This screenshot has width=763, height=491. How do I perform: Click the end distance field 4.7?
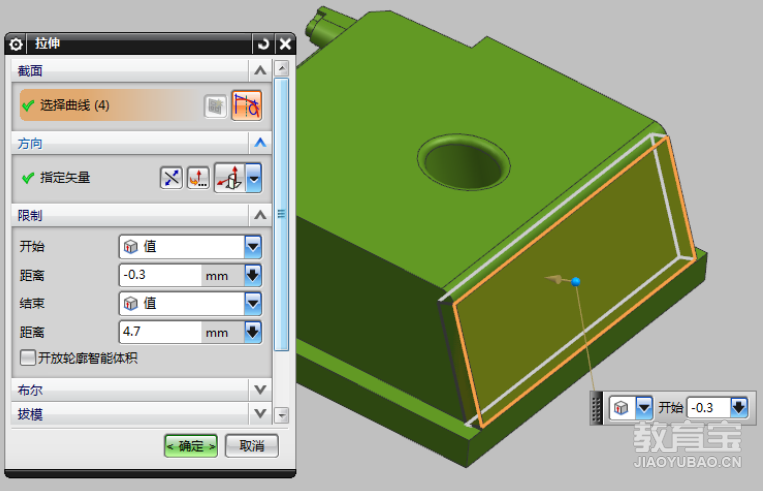pos(160,332)
